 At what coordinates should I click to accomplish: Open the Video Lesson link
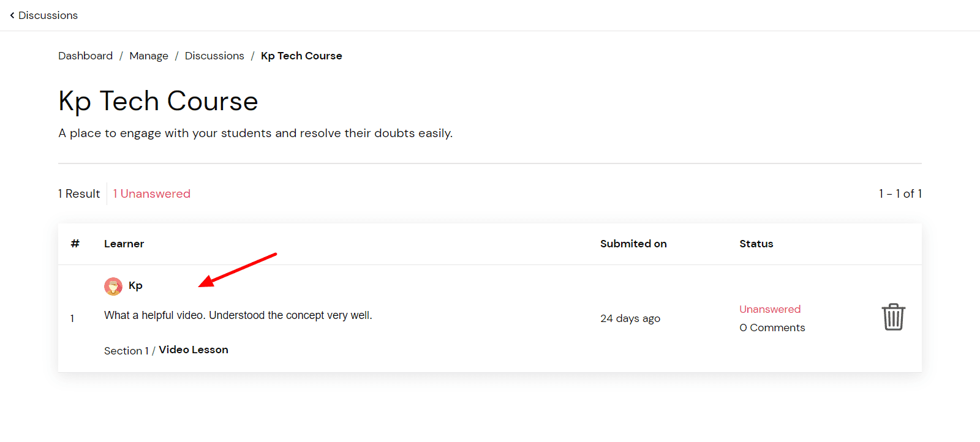pos(194,350)
